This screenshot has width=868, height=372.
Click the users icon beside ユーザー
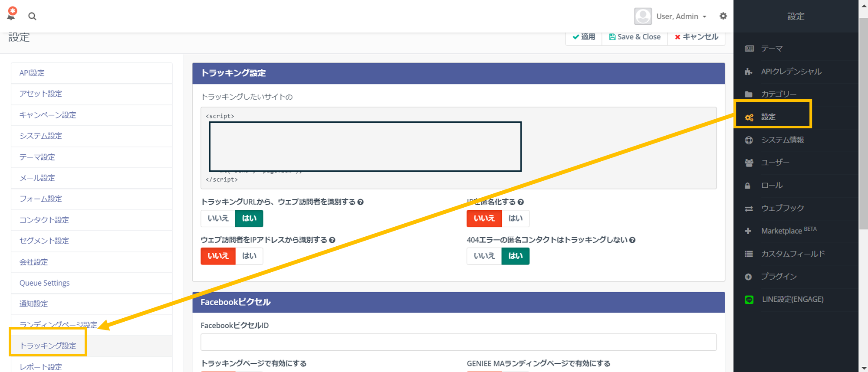click(x=749, y=163)
